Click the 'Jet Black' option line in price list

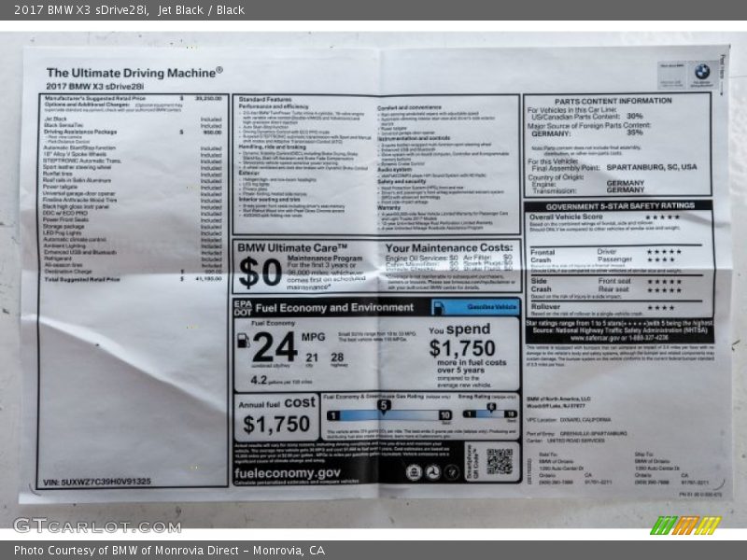coord(133,119)
